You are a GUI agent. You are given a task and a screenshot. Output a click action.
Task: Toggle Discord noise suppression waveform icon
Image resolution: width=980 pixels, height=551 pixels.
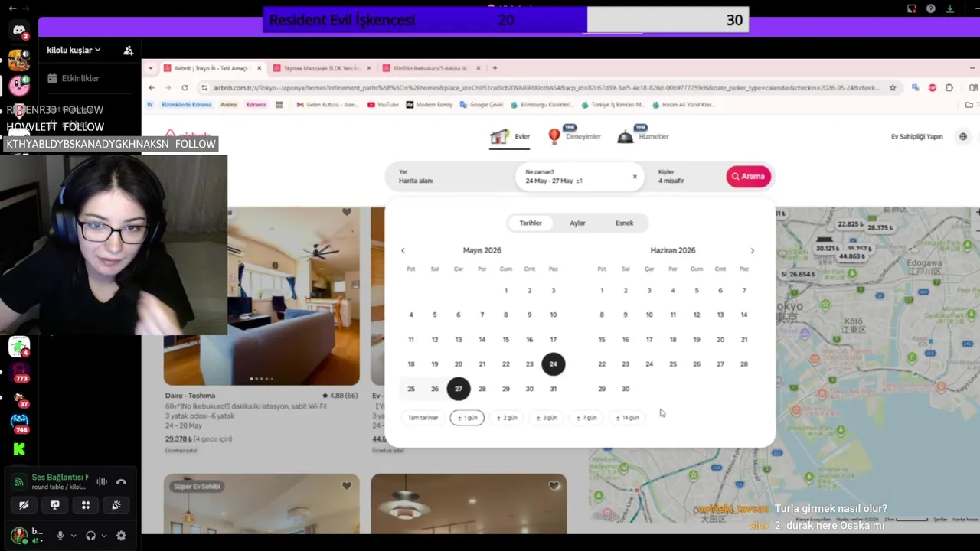click(101, 482)
